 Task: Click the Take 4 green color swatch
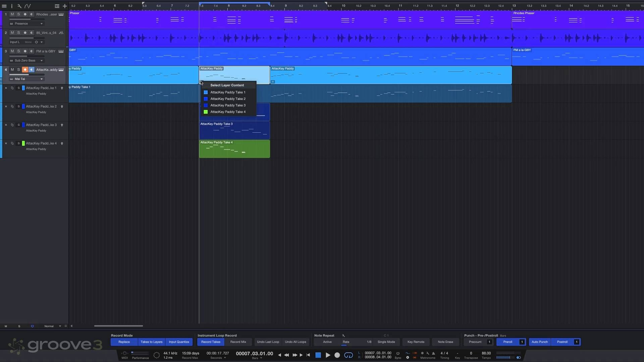click(23, 143)
